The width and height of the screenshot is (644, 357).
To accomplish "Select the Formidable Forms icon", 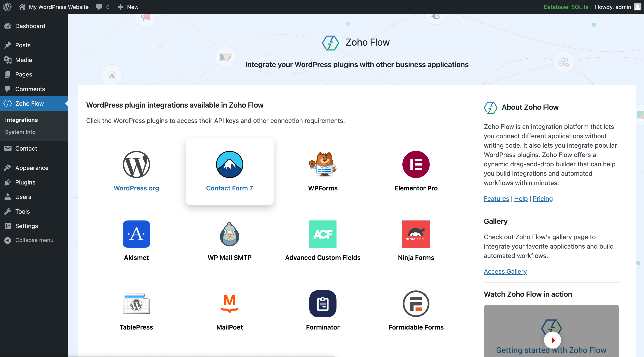I will point(416,304).
